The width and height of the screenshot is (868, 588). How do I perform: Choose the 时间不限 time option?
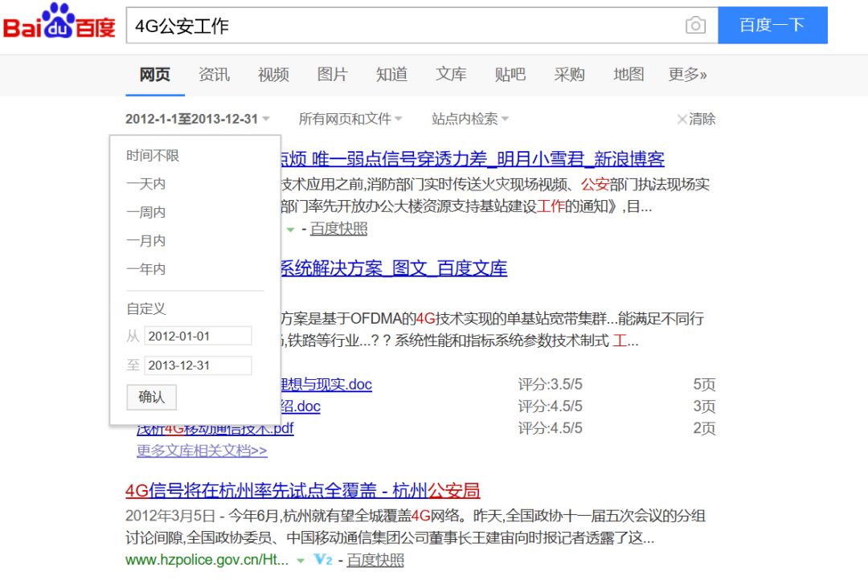point(153,156)
